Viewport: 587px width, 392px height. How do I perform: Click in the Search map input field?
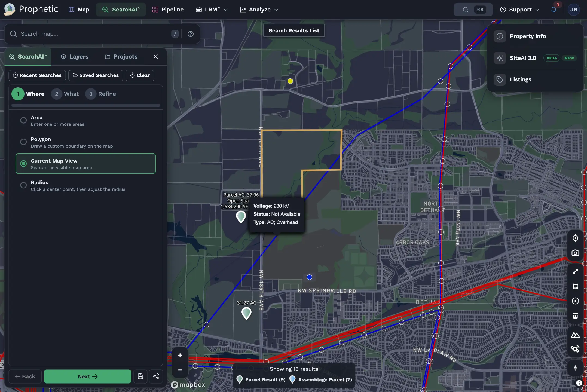coord(93,34)
